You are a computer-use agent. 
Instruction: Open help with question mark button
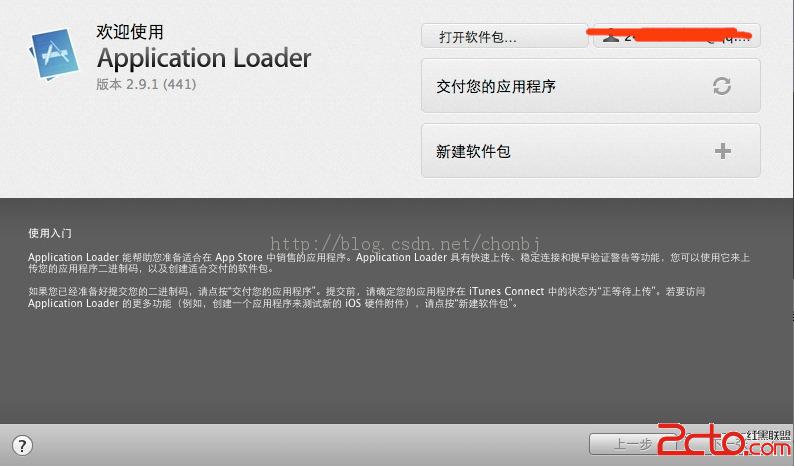tap(22, 446)
